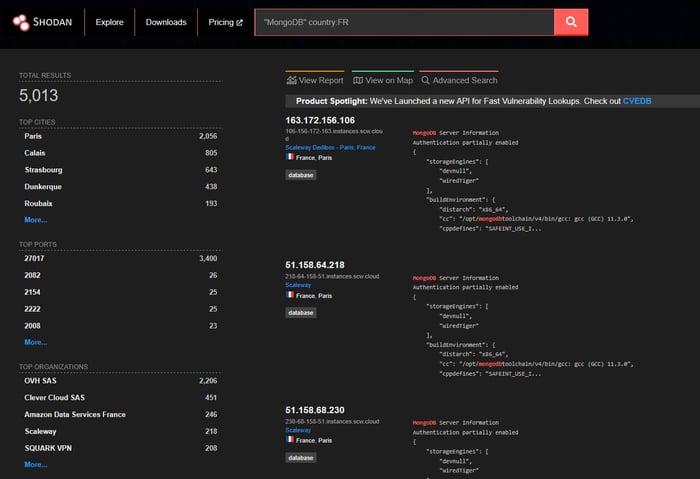Filter by port 2222
The height and width of the screenshot is (479, 700).
pos(32,309)
